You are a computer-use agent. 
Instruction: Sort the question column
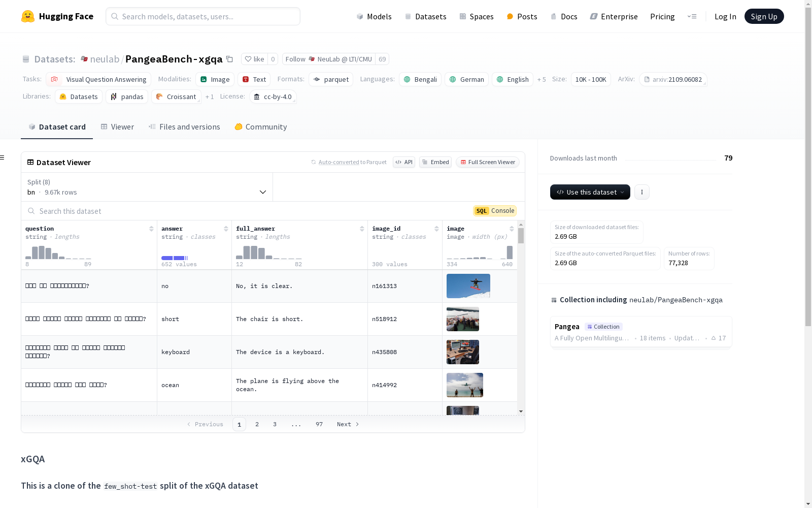pyautogui.click(x=151, y=229)
